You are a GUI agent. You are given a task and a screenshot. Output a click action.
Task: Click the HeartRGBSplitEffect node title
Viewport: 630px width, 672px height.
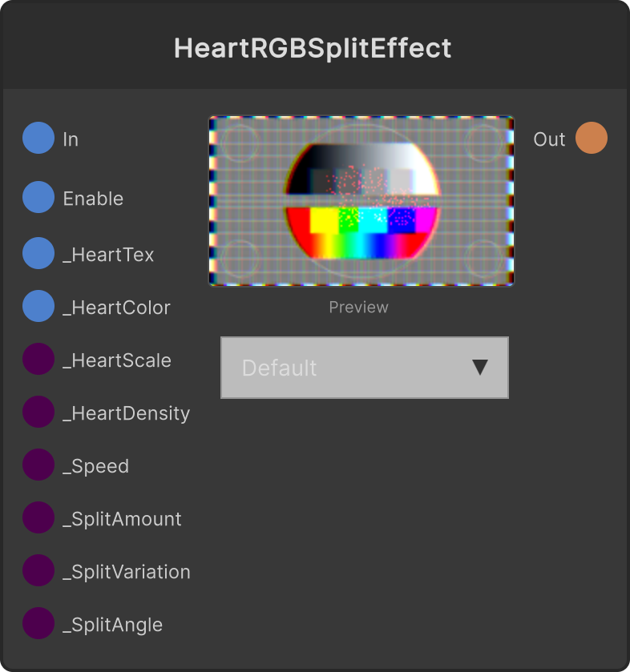pyautogui.click(x=313, y=47)
